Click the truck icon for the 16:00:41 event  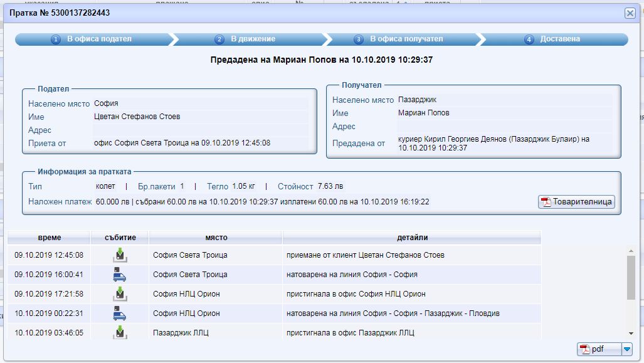pos(119,275)
